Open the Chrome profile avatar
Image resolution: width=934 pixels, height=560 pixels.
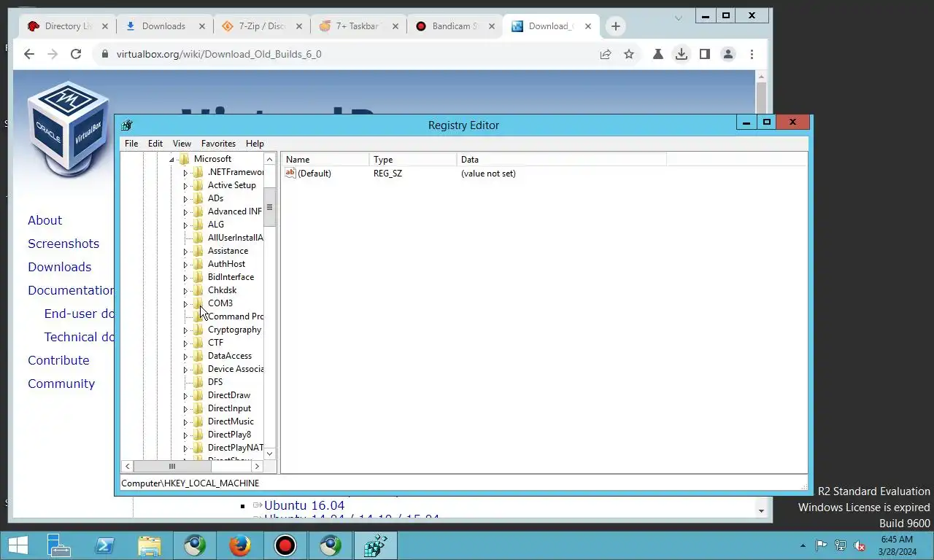click(727, 54)
